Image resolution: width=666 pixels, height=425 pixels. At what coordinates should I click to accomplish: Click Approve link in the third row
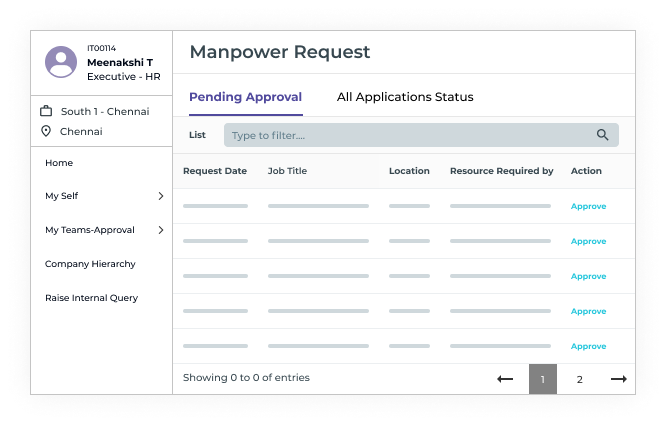point(588,276)
